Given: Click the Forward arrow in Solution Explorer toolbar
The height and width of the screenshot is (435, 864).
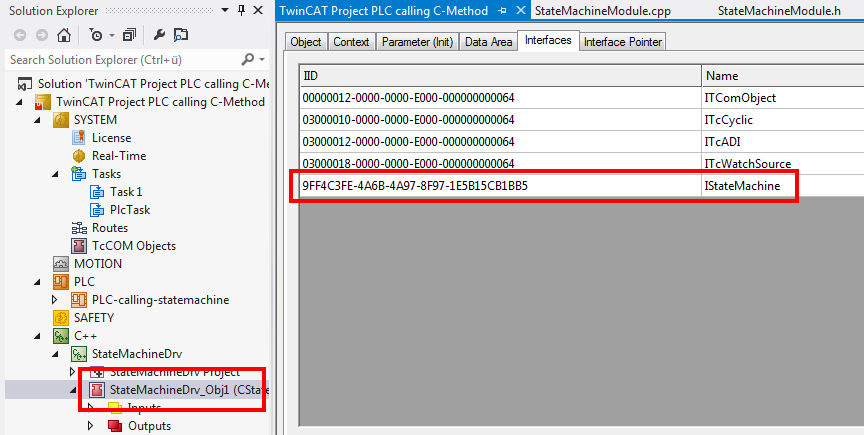Looking at the screenshot, I should pyautogui.click(x=41, y=35).
